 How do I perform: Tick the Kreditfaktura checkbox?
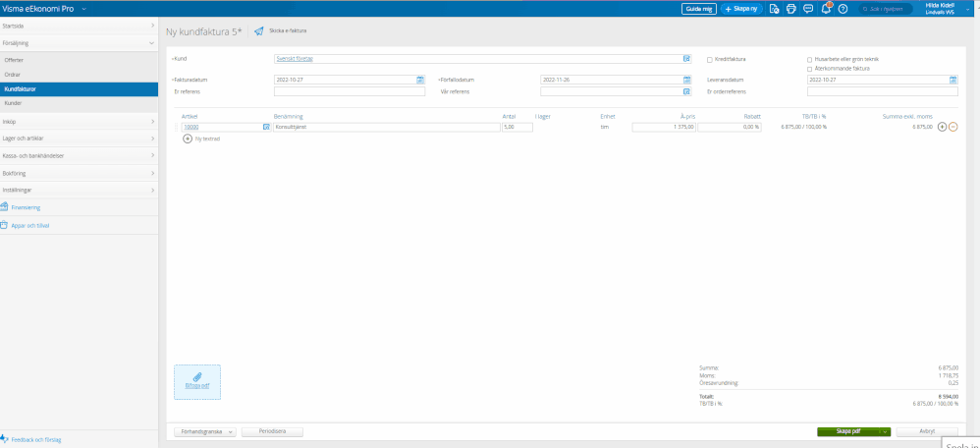(710, 59)
